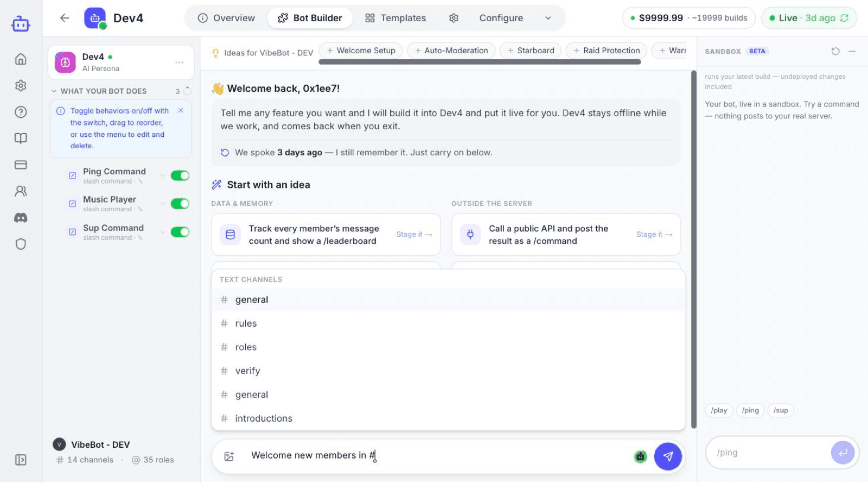This screenshot has width=868, height=482.
Task: Minimize the sandbox panel
Action: tap(852, 51)
